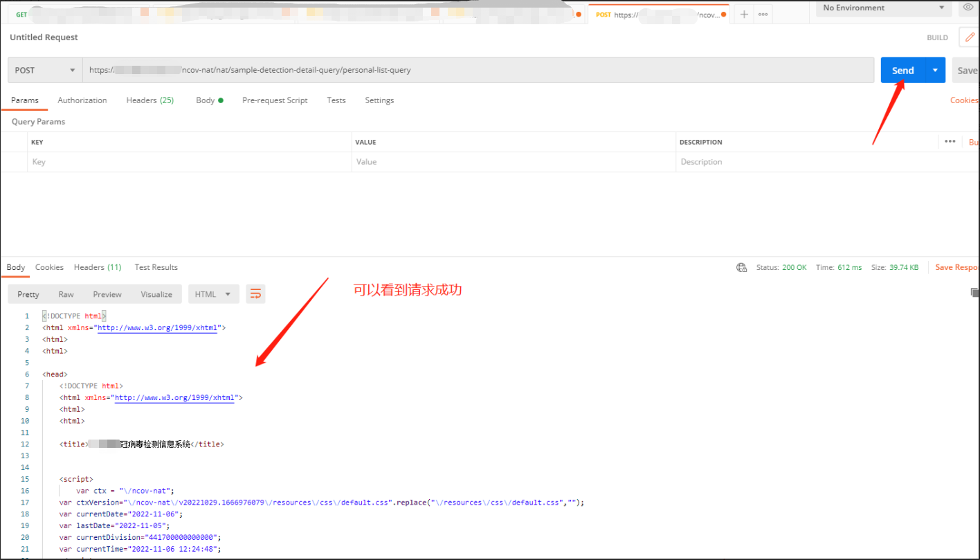This screenshot has height=560, width=980.
Task: Open the HTML response format dropdown
Action: 214,294
